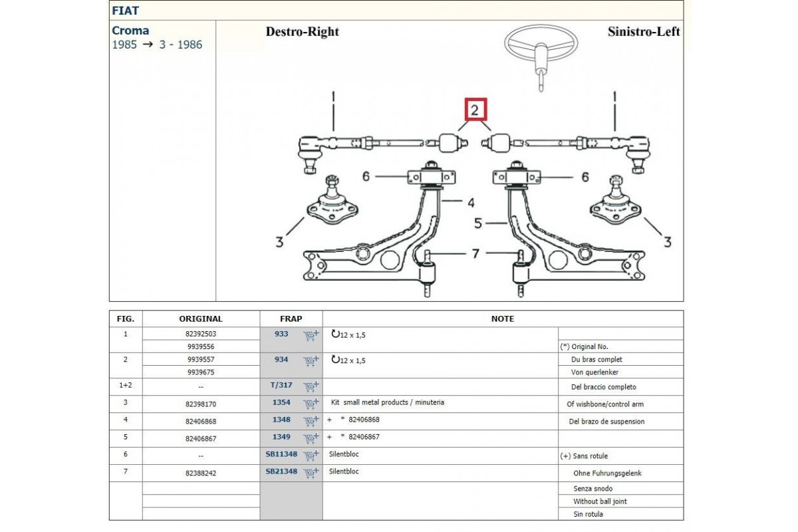Add T/317 to shopping cart

pyautogui.click(x=311, y=386)
